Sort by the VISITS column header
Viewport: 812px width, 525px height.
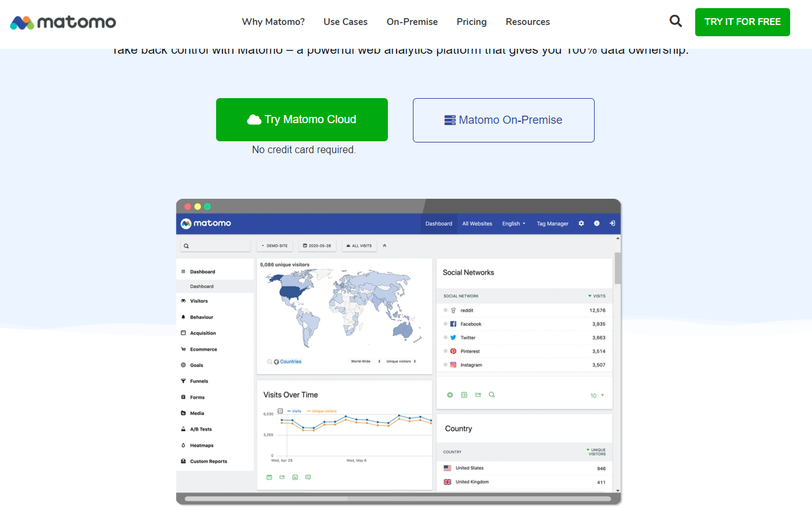click(597, 296)
